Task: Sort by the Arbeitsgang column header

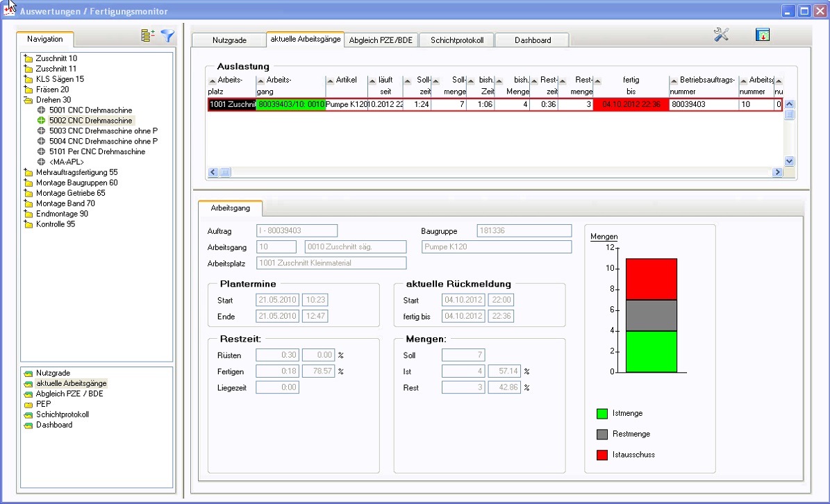Action: pyautogui.click(x=290, y=85)
